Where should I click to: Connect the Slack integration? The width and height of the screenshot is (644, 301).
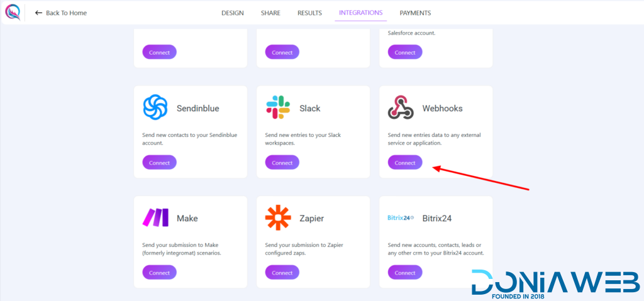282,162
